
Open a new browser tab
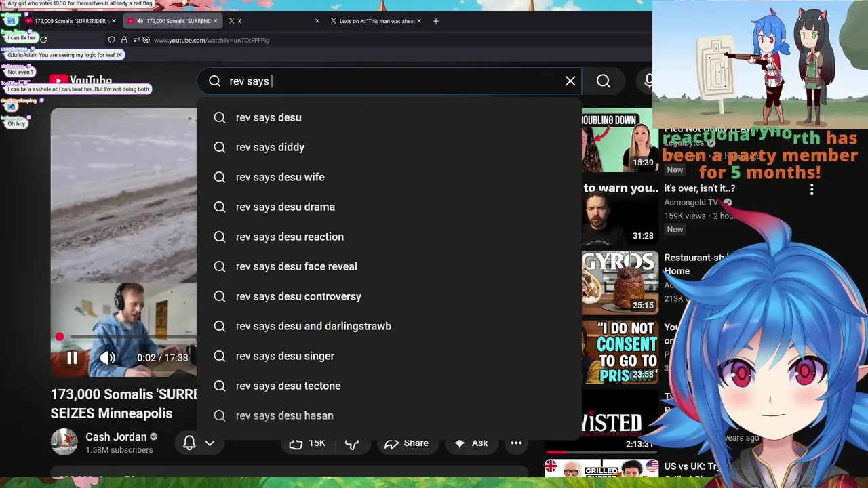click(436, 21)
